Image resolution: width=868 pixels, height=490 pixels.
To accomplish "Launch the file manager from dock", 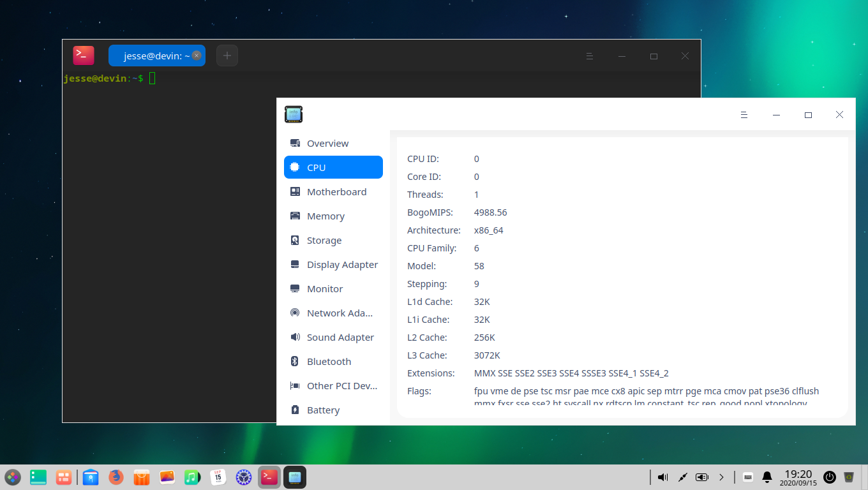I will [x=91, y=477].
